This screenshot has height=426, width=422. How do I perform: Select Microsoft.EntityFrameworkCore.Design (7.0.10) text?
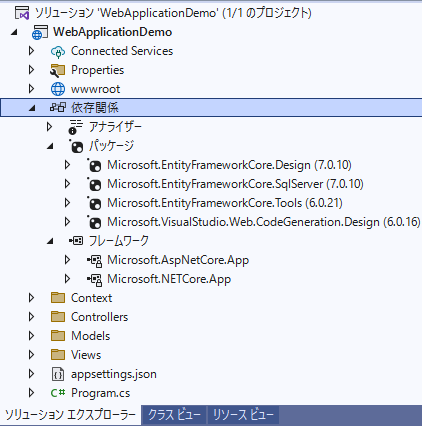(229, 165)
